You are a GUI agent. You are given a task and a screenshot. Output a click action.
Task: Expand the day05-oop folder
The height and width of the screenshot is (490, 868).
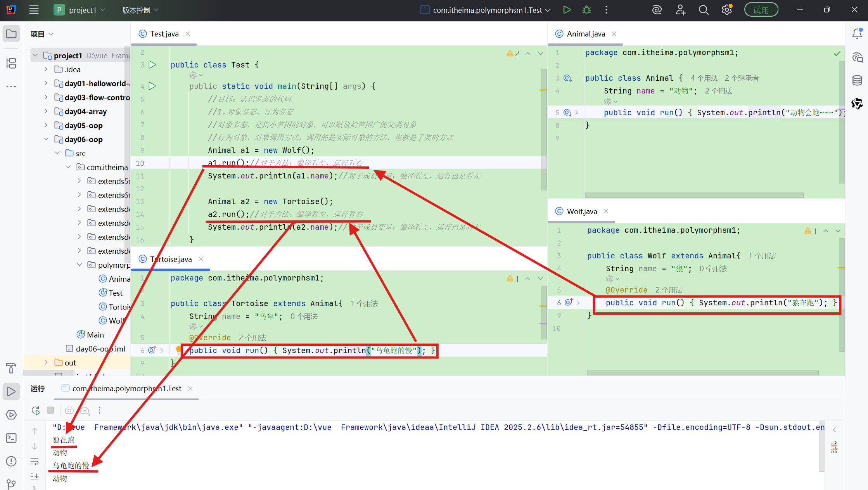click(46, 125)
